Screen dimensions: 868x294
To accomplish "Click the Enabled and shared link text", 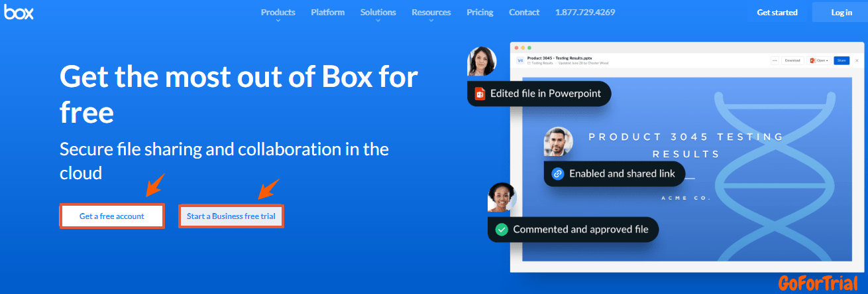I will [x=622, y=174].
